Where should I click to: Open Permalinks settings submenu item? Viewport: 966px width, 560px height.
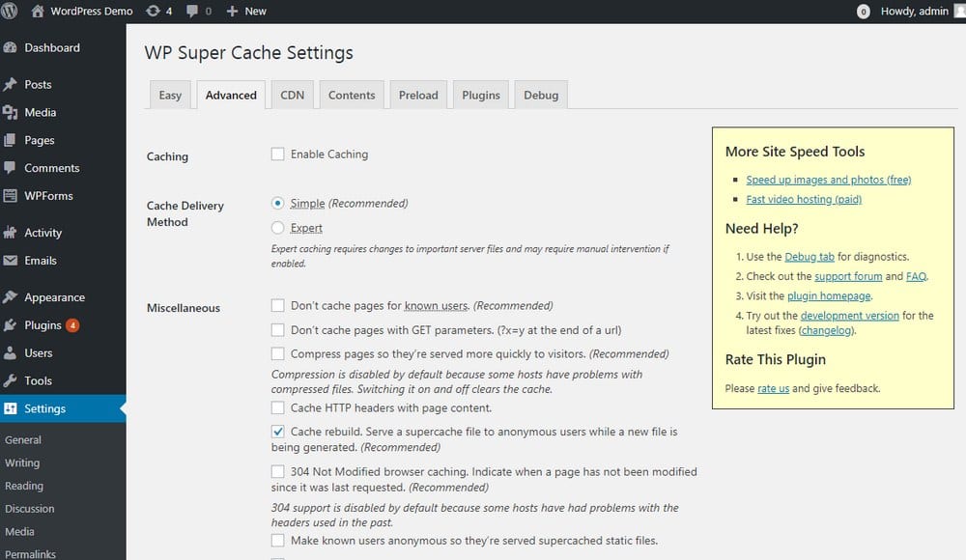tap(30, 554)
